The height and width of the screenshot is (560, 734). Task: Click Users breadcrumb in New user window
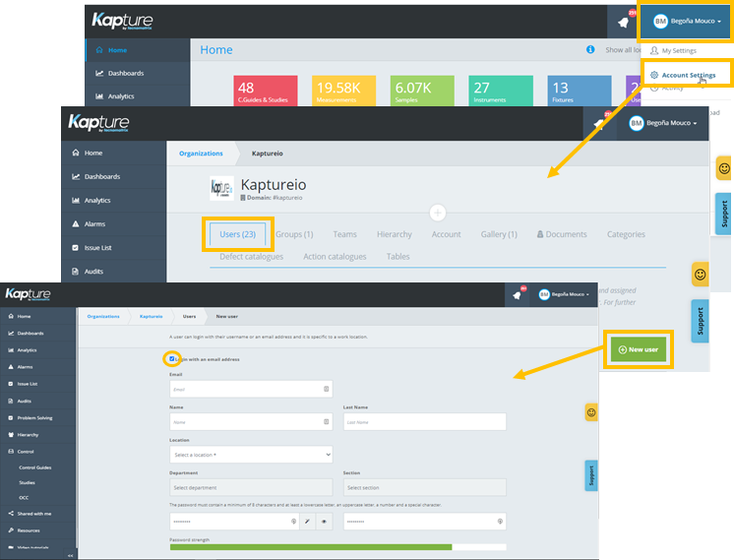click(x=189, y=317)
